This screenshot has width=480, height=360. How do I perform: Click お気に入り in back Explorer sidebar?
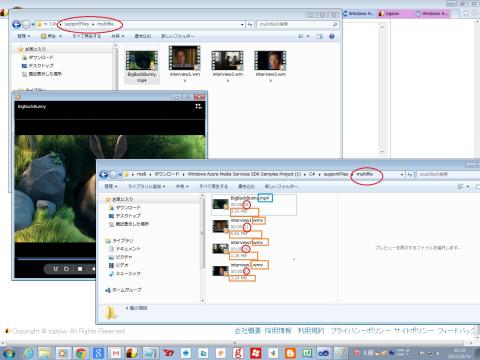(x=36, y=49)
